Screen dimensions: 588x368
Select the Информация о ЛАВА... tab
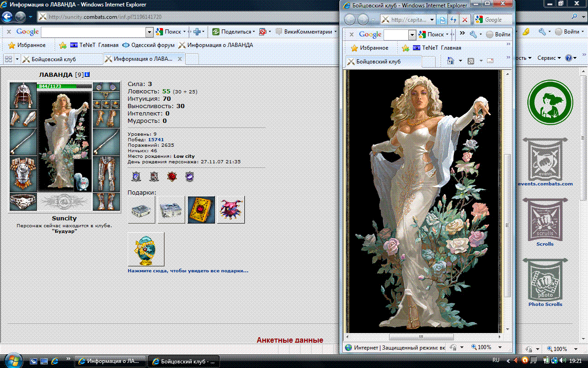(x=144, y=59)
